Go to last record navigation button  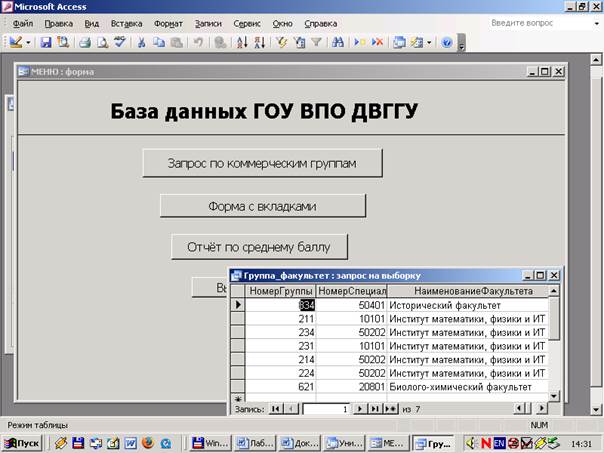tap(374, 409)
